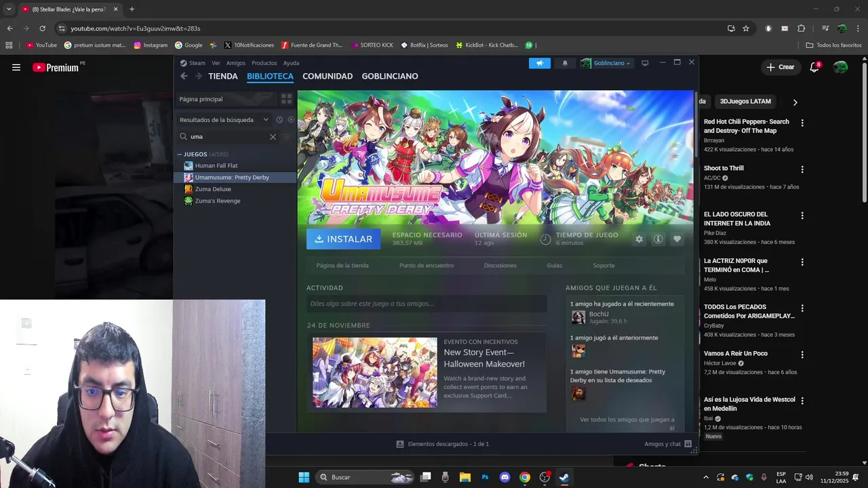Screen dimensions: 868x488
Task: Open Discusiones link
Action: 500,266
